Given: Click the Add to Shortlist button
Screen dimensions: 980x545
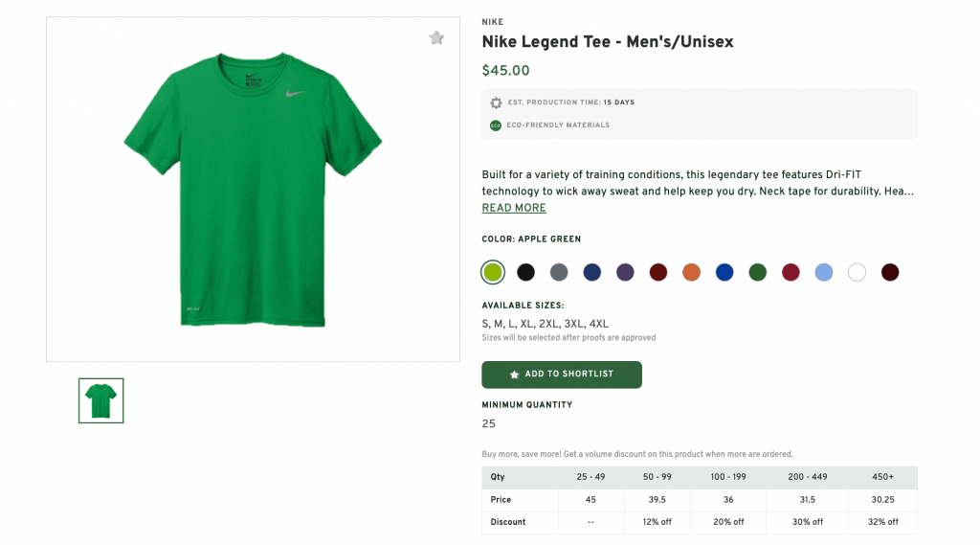Looking at the screenshot, I should [x=562, y=375].
